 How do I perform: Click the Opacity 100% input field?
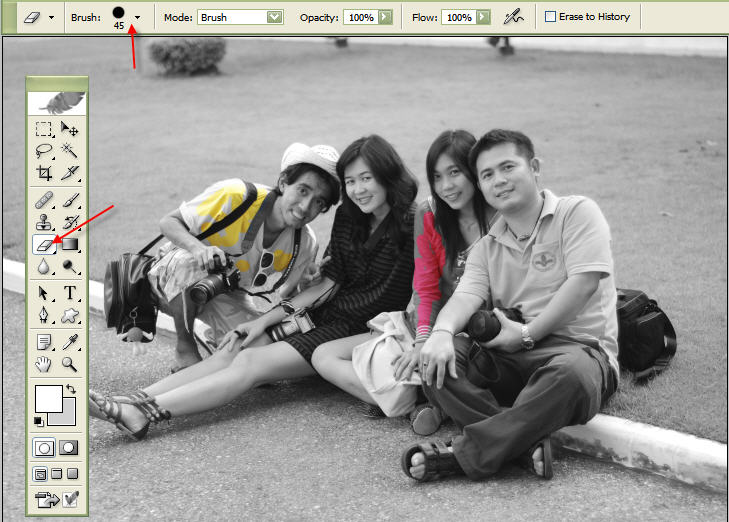(x=361, y=17)
